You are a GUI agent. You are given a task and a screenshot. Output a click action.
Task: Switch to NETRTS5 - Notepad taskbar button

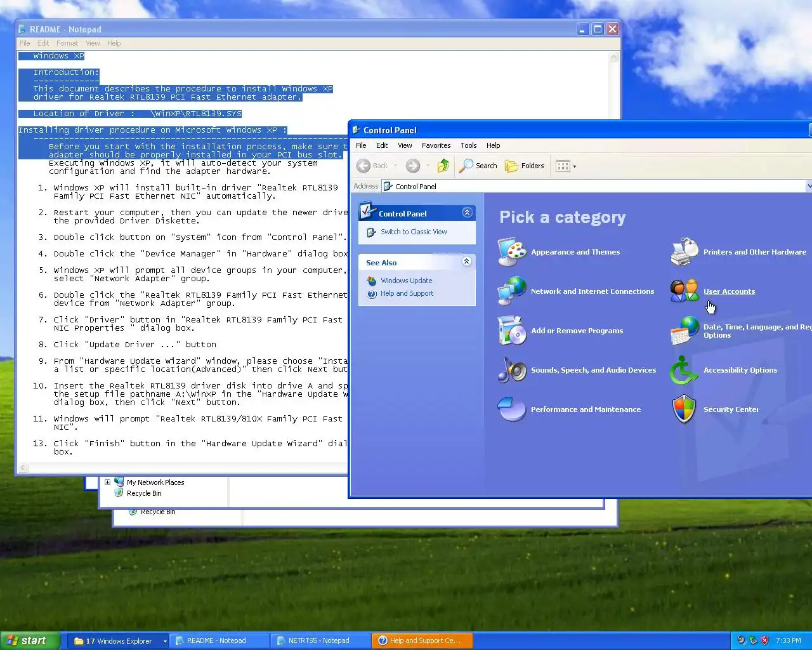321,640
